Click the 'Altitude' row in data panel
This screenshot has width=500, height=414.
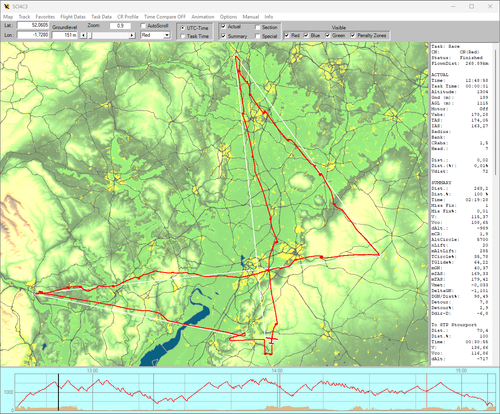coord(460,92)
